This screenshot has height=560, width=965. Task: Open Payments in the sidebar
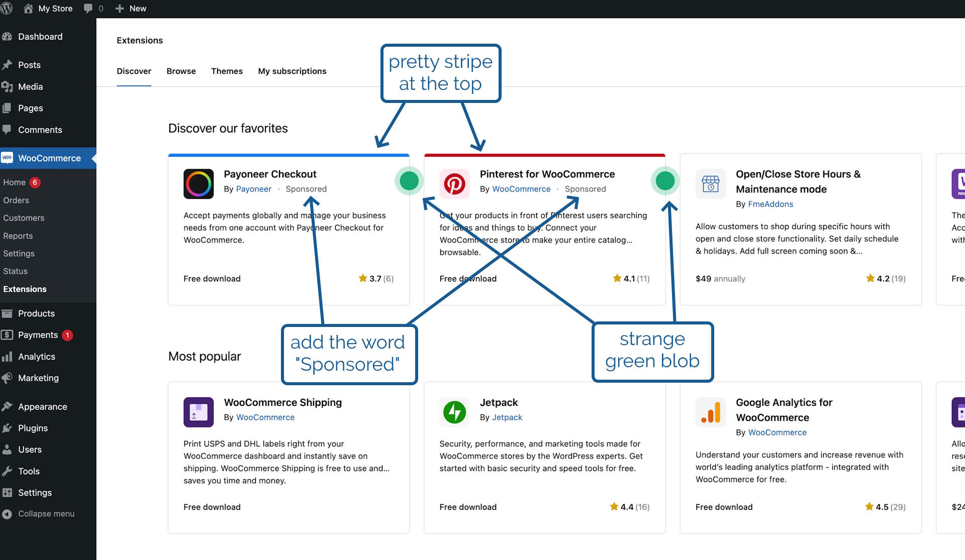pos(38,335)
